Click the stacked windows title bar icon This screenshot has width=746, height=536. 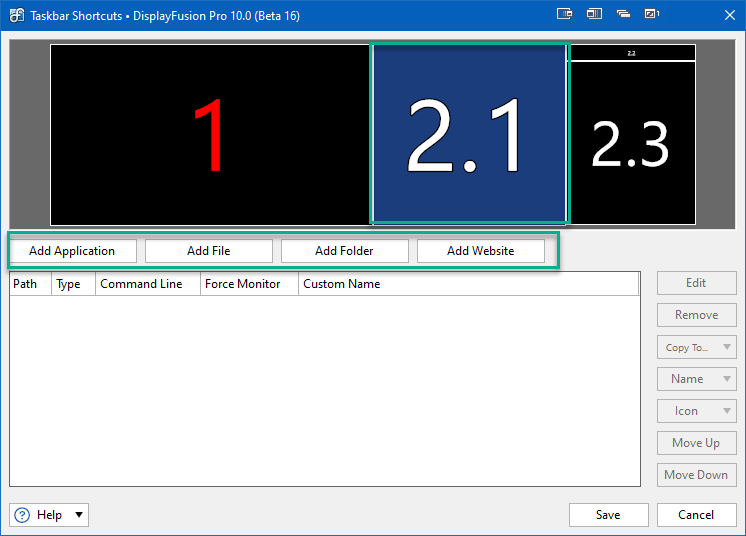point(623,15)
